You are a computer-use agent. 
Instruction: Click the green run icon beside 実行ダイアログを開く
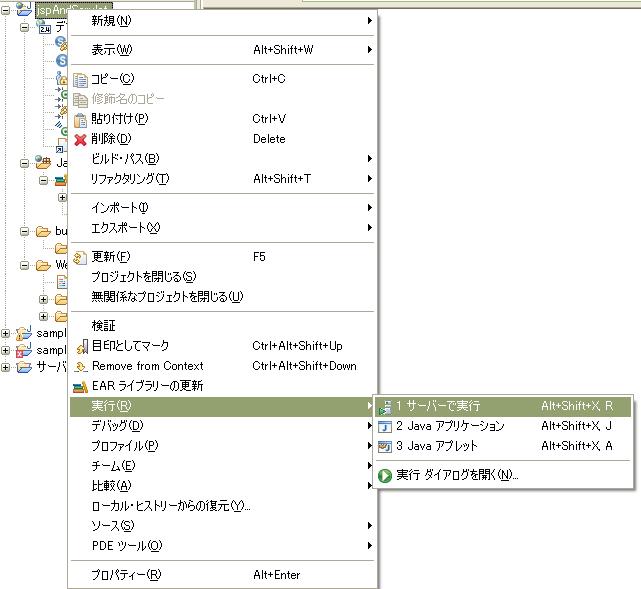click(385, 475)
